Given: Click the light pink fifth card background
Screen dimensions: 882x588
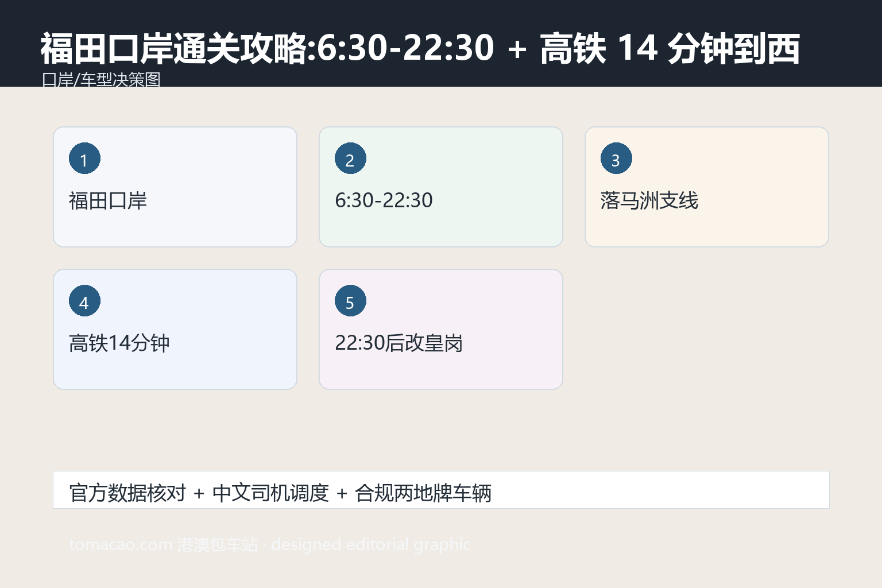Looking at the screenshot, I should (441, 329).
